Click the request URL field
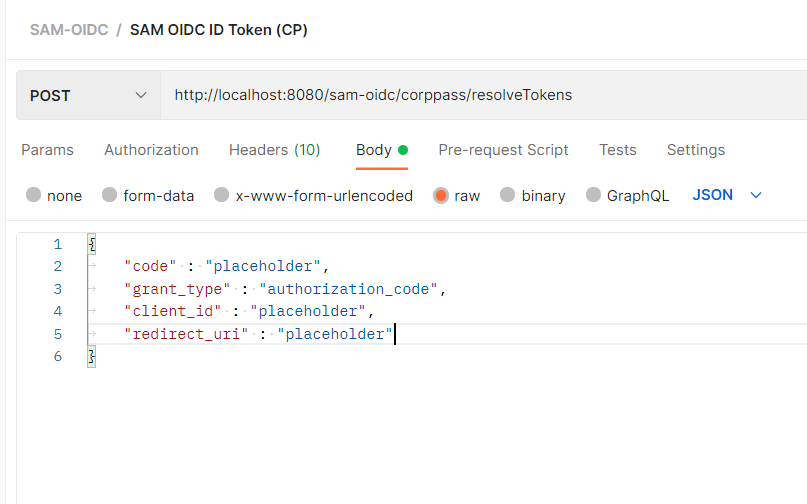This screenshot has height=504, width=807. point(484,95)
